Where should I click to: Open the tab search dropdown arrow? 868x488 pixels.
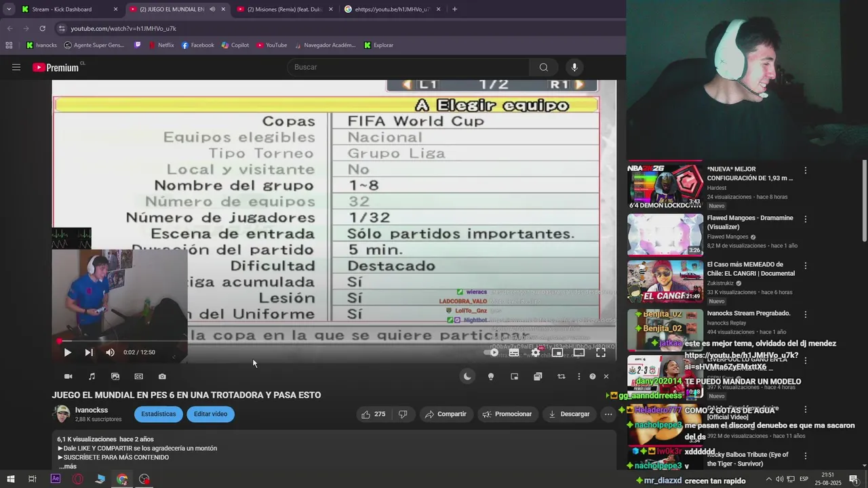(9, 9)
